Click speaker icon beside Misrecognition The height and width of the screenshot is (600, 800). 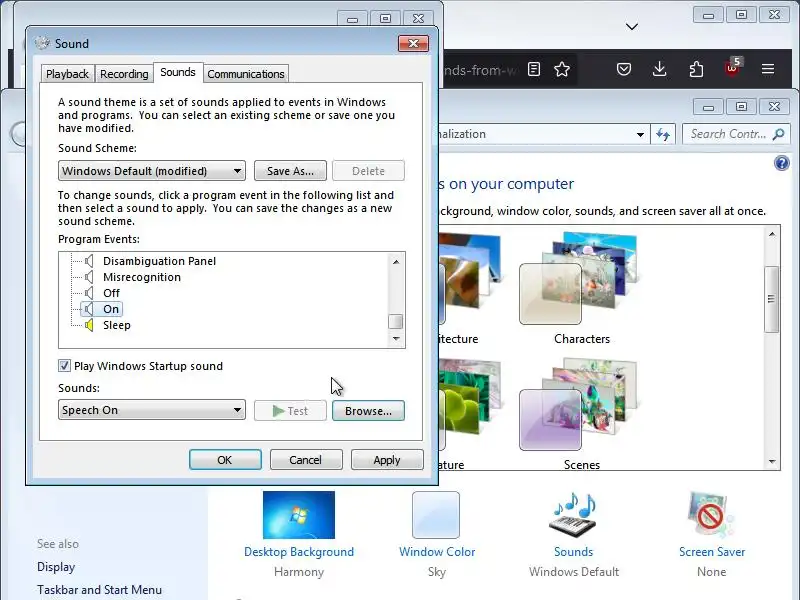click(89, 277)
